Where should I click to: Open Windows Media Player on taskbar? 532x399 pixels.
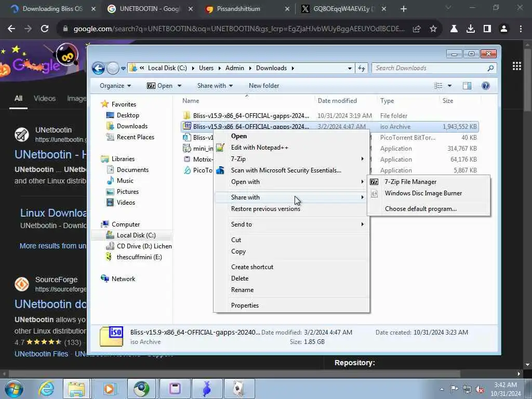109,389
